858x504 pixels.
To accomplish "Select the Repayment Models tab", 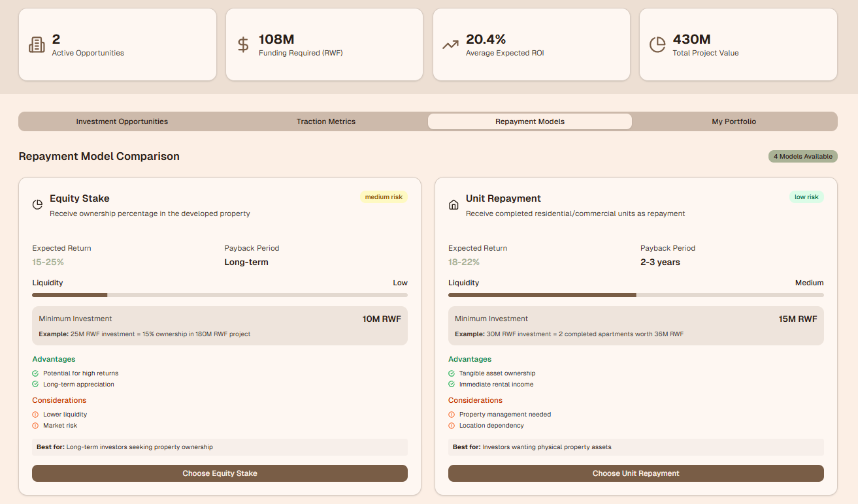I will (530, 121).
